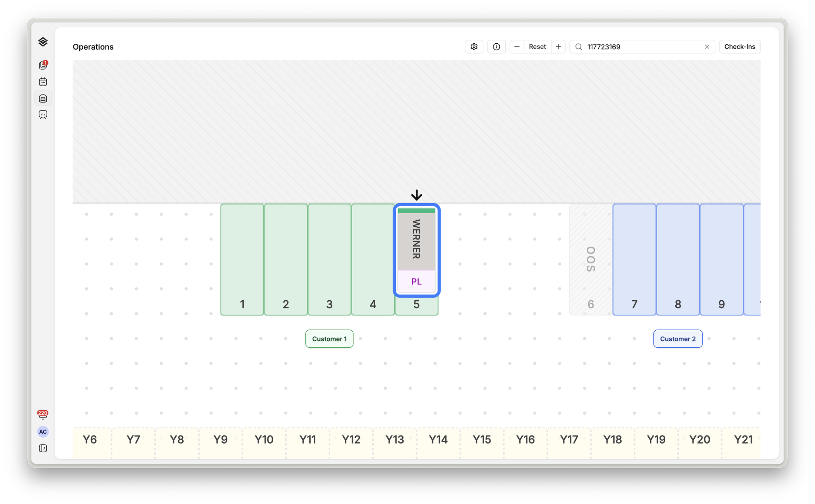Select dock door 1
This screenshot has height=504, width=815.
click(x=242, y=260)
